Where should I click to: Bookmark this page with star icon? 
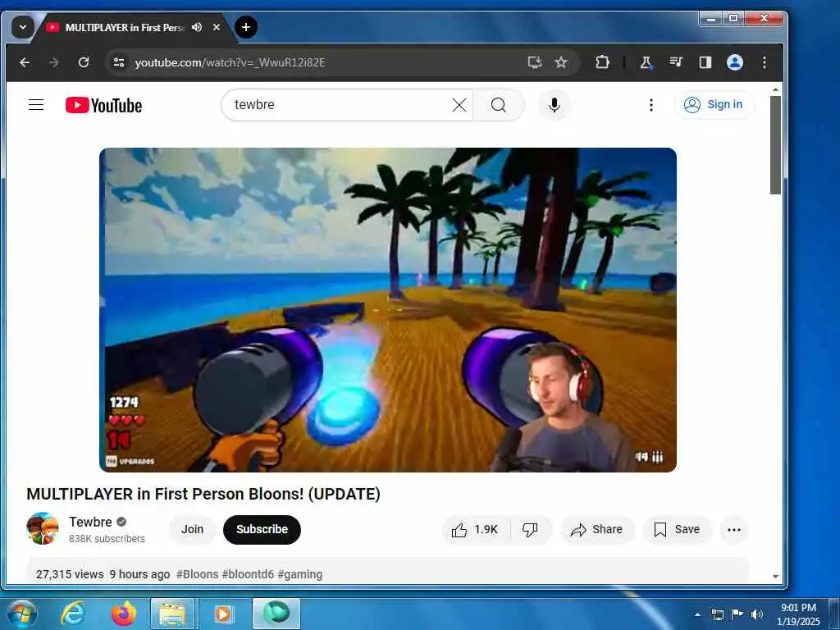pos(561,62)
